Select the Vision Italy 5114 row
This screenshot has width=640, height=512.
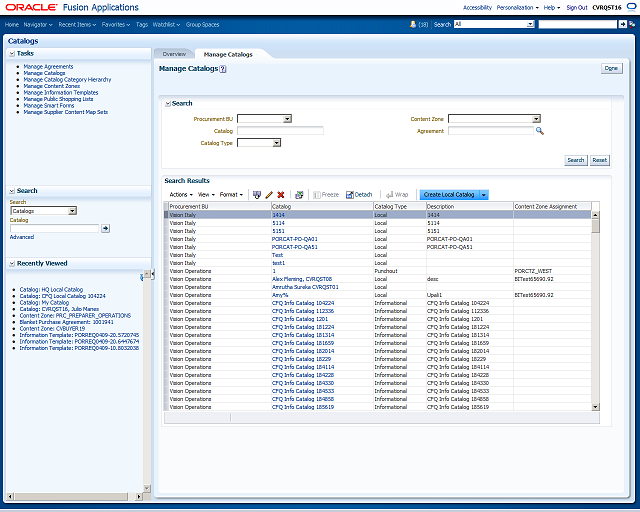pyautogui.click(x=380, y=223)
